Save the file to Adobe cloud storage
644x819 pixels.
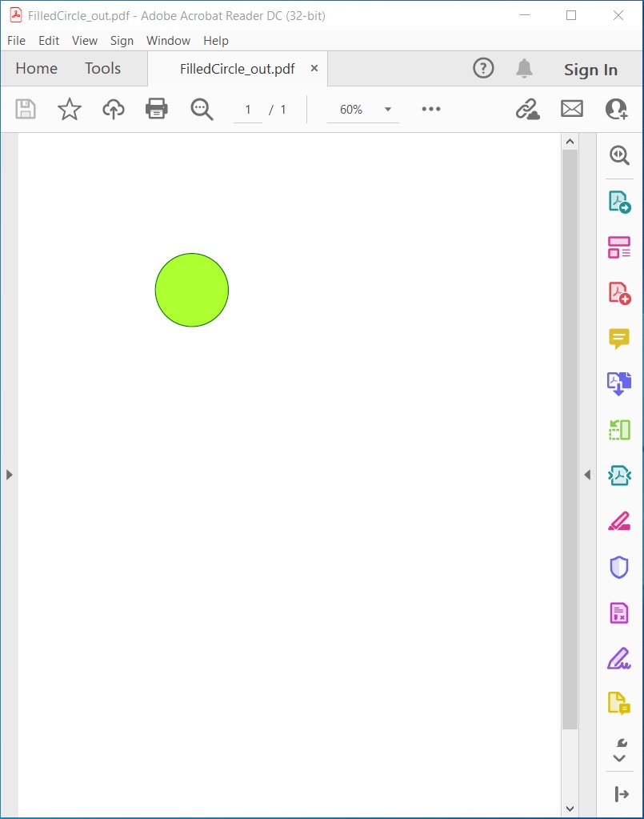coord(113,110)
